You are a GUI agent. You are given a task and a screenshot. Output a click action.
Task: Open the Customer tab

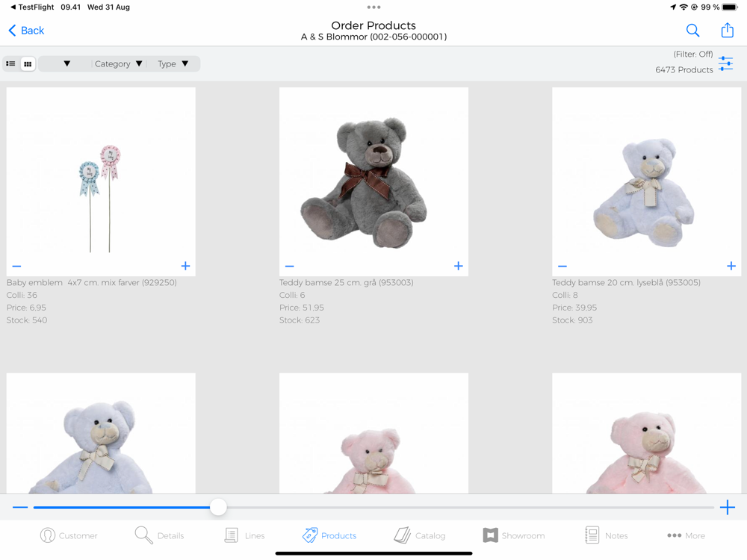(x=69, y=535)
